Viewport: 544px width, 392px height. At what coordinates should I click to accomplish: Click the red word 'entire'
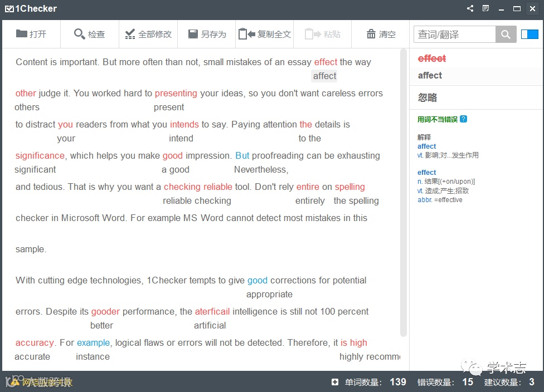(x=308, y=187)
